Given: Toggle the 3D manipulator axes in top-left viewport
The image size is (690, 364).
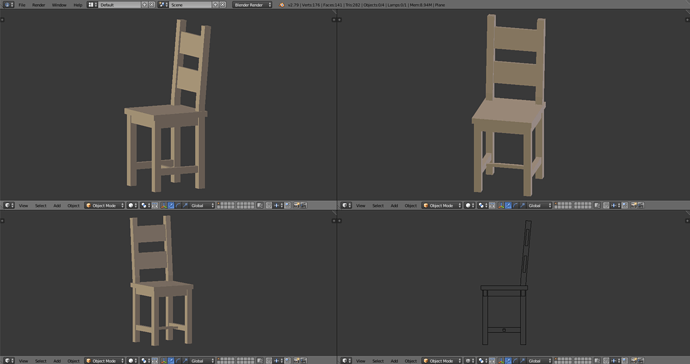Looking at the screenshot, I should coord(163,205).
